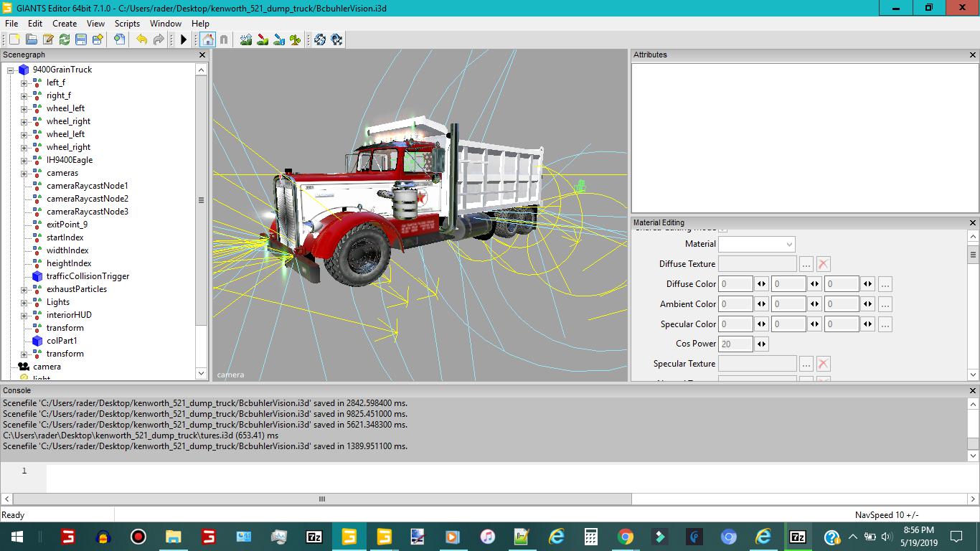Select trafficCollisionTrigger in the Scenegraph
This screenshot has height=551, width=980.
[x=88, y=276]
